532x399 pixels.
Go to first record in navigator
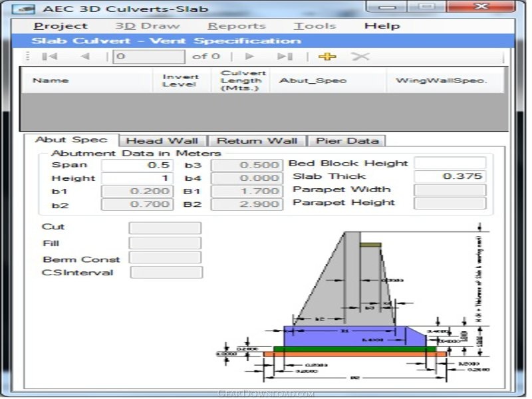click(x=49, y=57)
